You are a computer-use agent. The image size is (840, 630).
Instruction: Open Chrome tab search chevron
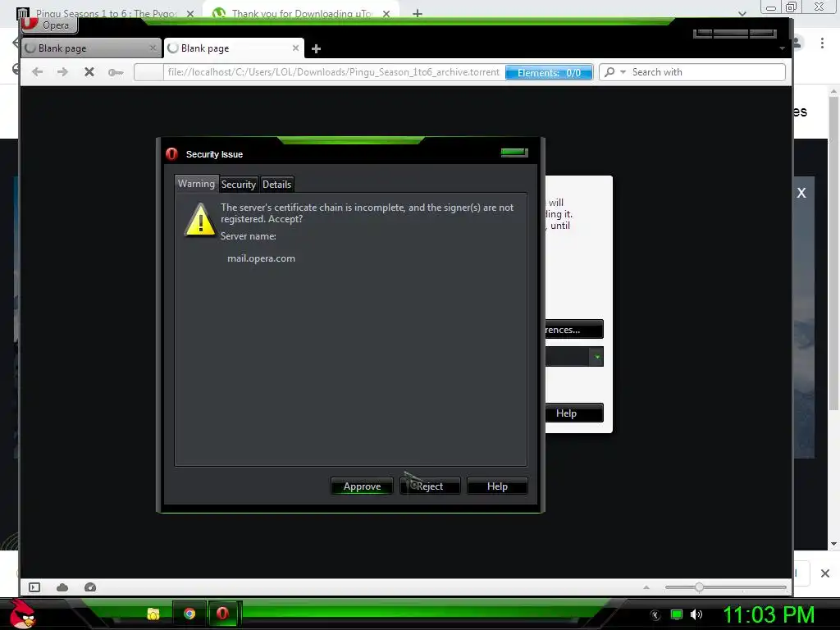coord(742,14)
